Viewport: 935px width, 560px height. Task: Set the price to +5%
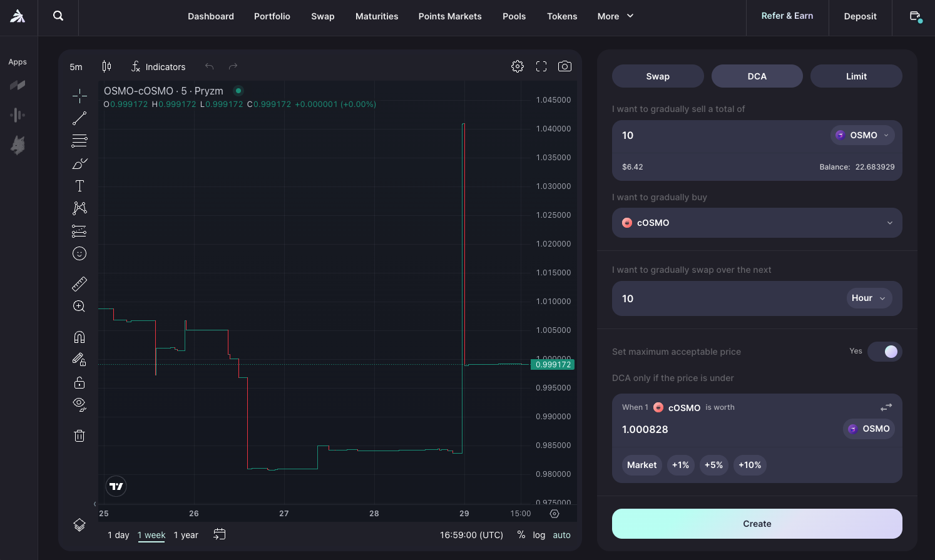coord(714,465)
